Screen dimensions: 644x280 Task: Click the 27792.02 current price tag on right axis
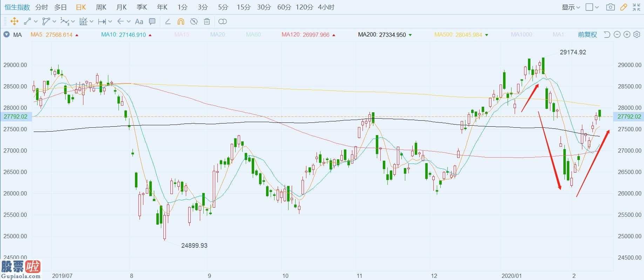coord(629,116)
